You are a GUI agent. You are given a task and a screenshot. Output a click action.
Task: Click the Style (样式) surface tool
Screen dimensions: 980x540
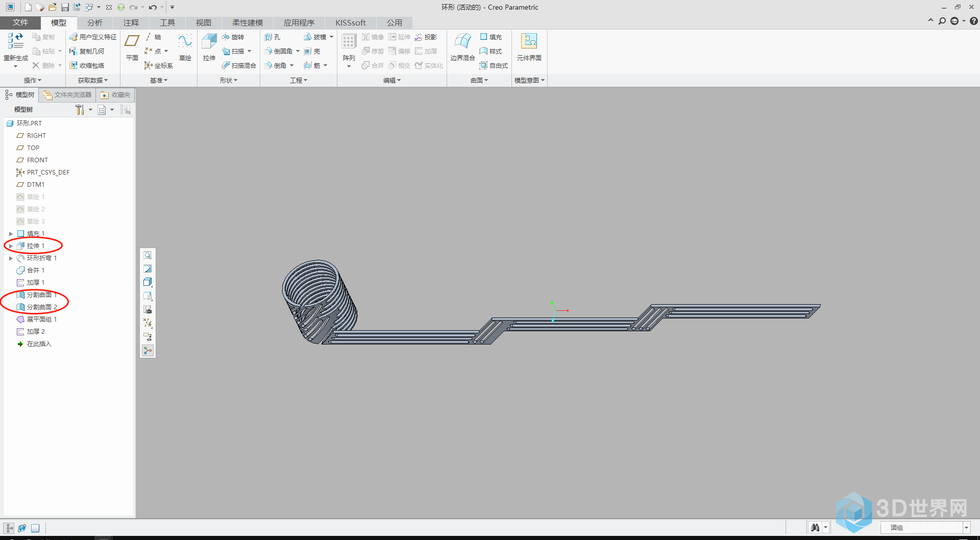tap(491, 52)
